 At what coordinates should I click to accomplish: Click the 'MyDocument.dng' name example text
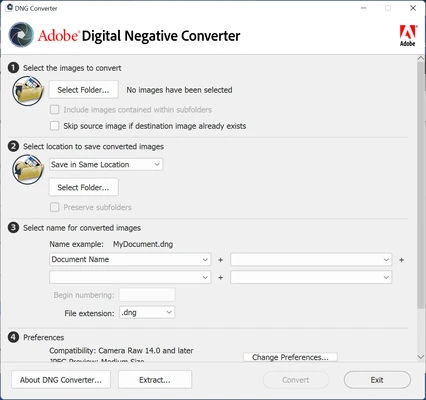tap(143, 244)
